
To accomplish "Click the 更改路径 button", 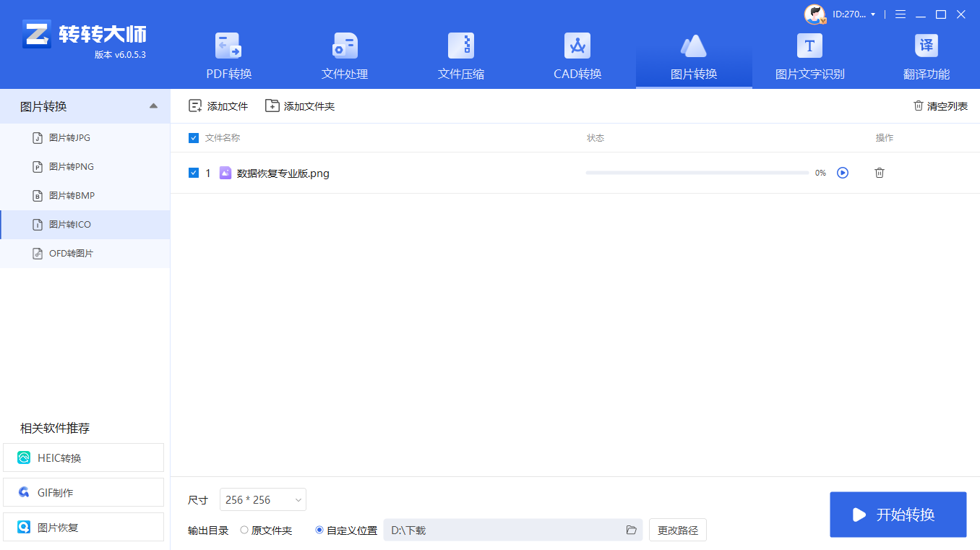I will [678, 530].
